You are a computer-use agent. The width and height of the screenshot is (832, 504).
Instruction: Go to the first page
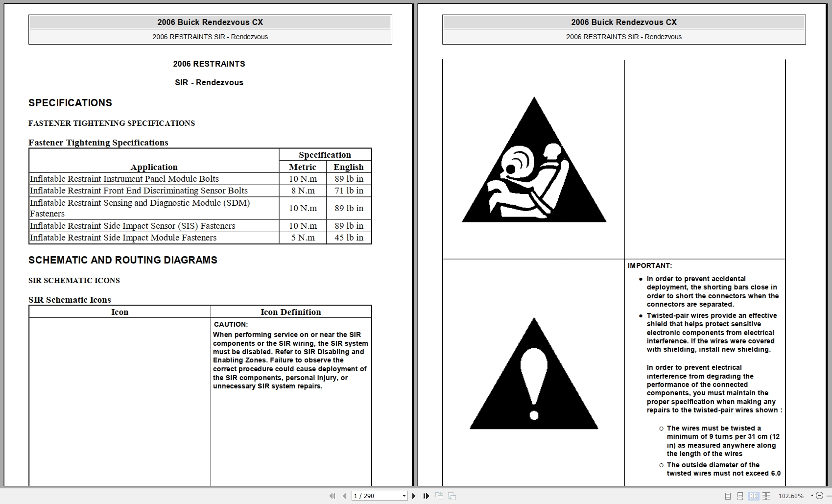click(x=332, y=496)
